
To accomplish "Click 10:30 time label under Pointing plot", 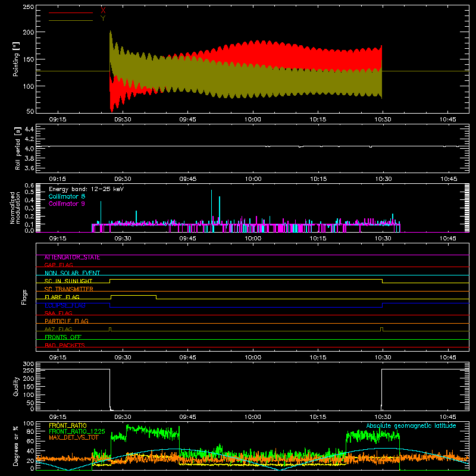I will (383, 120).
